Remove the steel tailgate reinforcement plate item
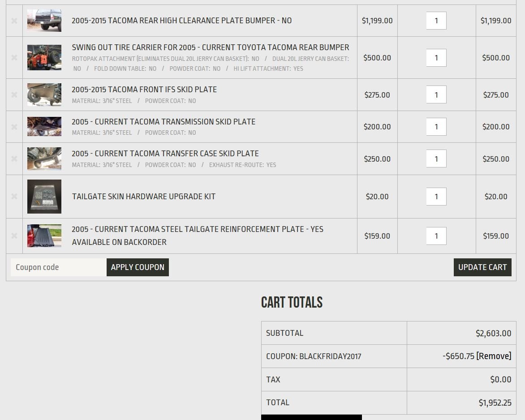 [x=14, y=236]
